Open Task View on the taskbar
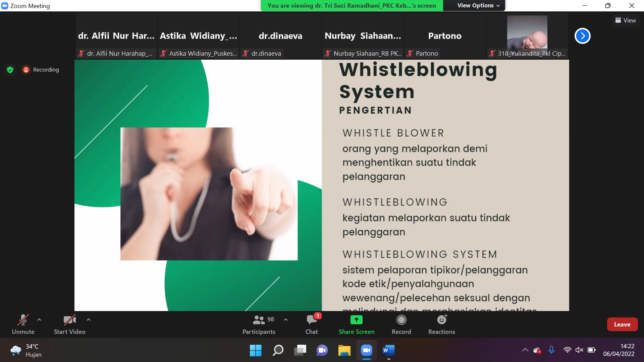The image size is (644, 362). [x=300, y=351]
